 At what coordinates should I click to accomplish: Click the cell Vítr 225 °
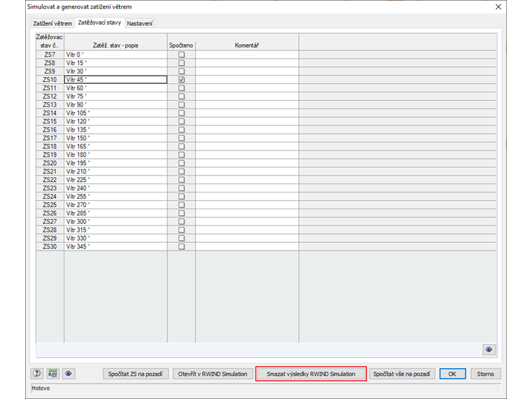coord(115,180)
